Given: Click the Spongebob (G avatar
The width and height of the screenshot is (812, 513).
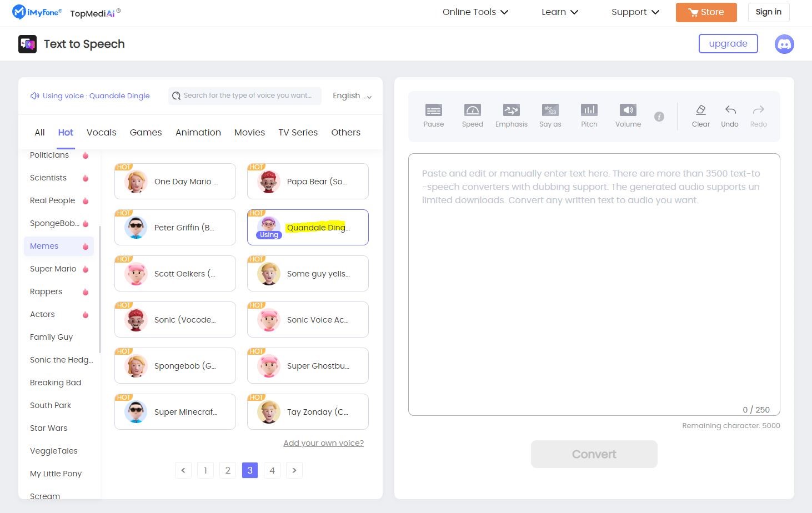Looking at the screenshot, I should coord(136,366).
